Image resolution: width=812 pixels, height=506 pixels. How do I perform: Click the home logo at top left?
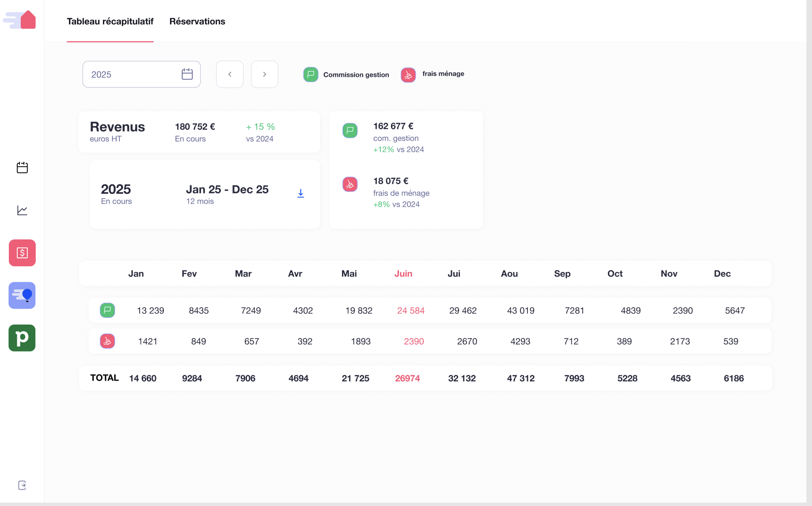(21, 20)
